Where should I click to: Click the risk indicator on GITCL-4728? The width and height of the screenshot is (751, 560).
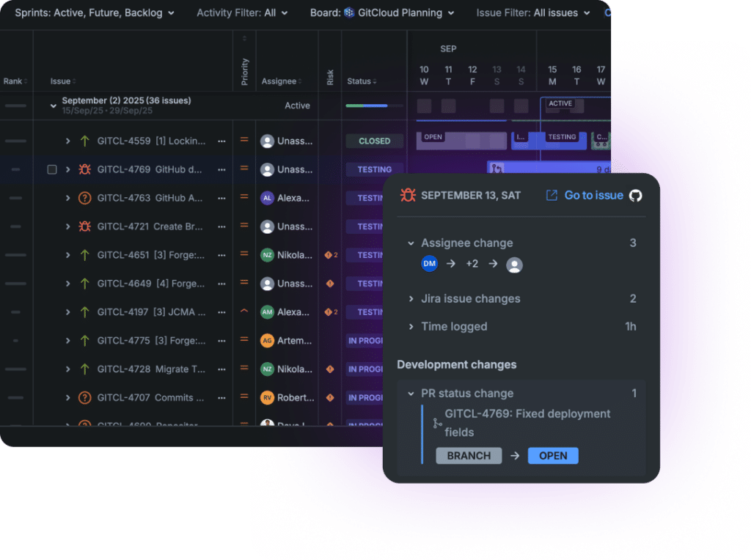(330, 369)
